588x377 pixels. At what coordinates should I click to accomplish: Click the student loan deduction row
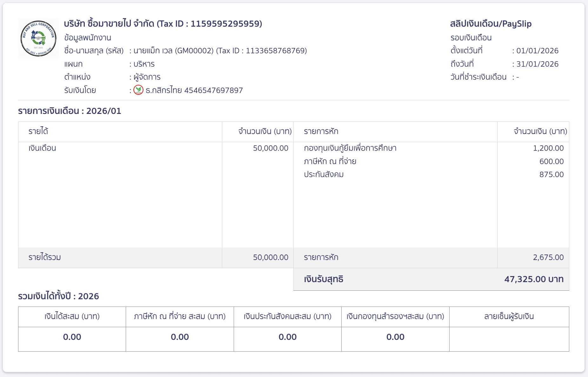[350, 148]
